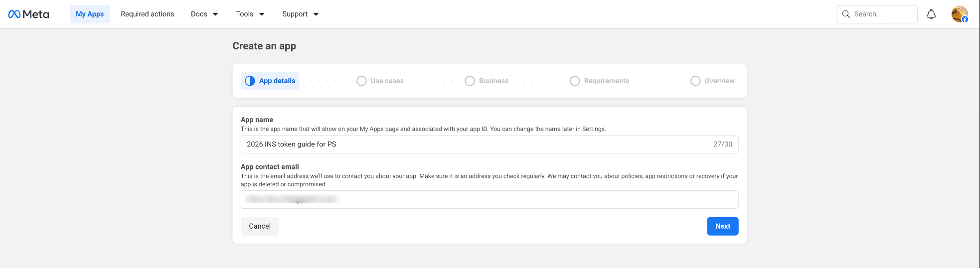980x268 pixels.
Task: Click the App details step label
Action: point(277,81)
